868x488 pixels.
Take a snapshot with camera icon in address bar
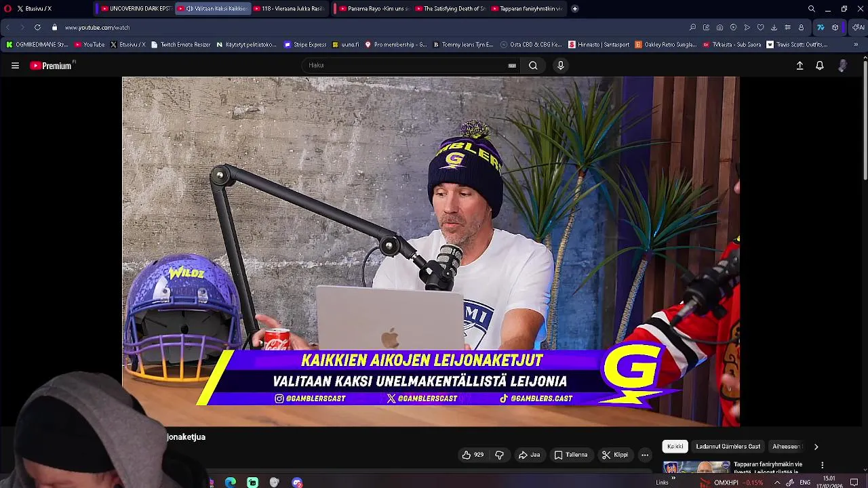(x=719, y=28)
